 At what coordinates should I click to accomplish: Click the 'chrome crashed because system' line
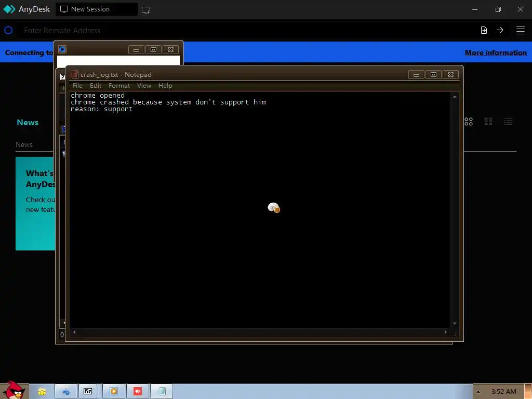click(168, 102)
